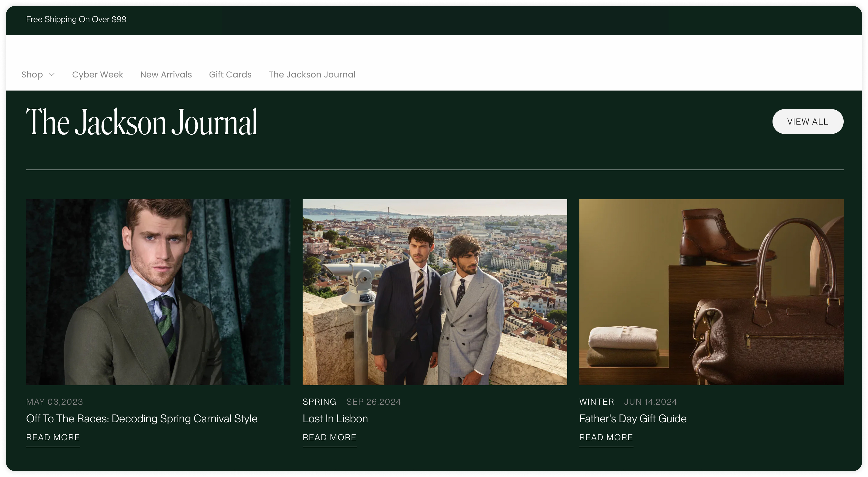Open the Shop menu item

click(32, 75)
